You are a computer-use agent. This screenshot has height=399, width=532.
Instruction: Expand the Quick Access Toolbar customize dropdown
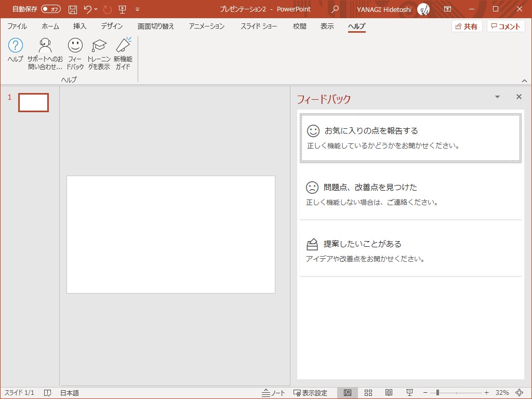[x=137, y=9]
